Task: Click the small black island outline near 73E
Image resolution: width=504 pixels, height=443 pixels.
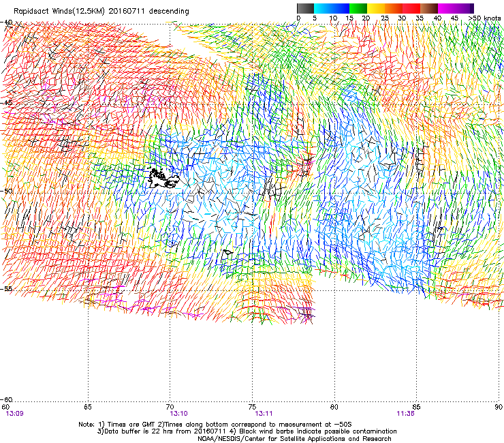Action: pyautogui.click(x=227, y=252)
